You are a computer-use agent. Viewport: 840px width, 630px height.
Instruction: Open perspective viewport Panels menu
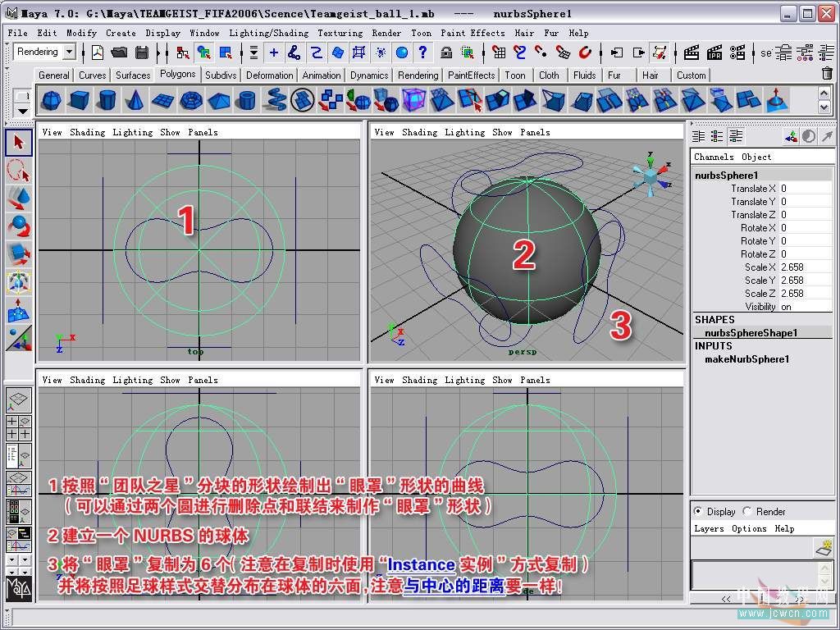click(535, 132)
